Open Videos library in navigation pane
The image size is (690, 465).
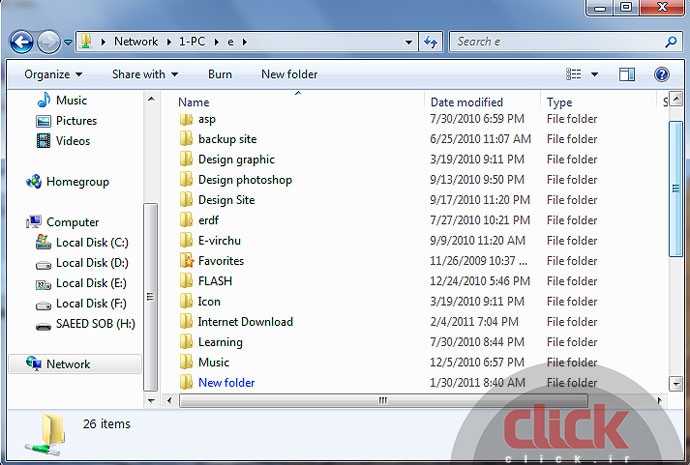pos(63,141)
